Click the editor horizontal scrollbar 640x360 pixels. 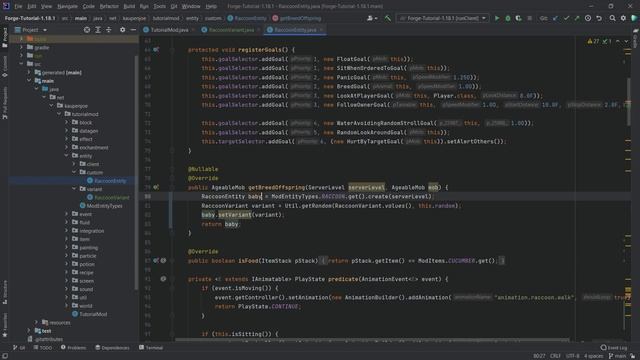tap(372, 339)
